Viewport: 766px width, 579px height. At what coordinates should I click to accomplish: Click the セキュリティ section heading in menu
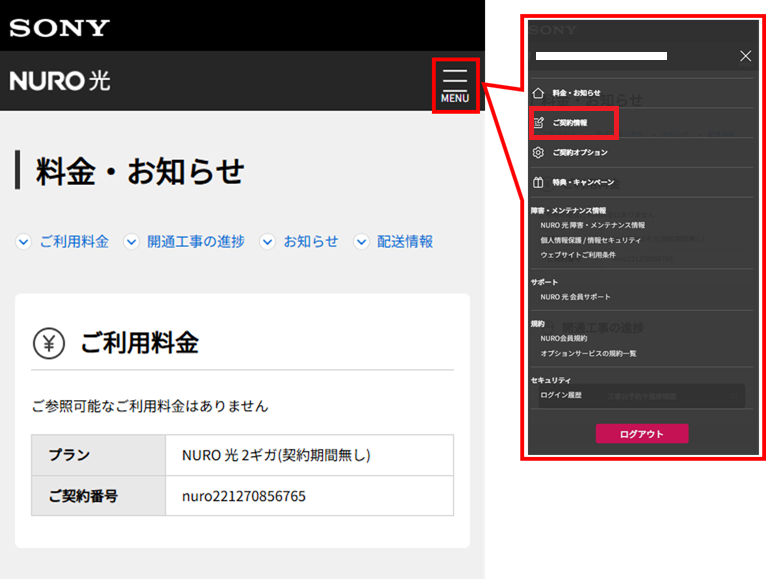pyautogui.click(x=551, y=380)
